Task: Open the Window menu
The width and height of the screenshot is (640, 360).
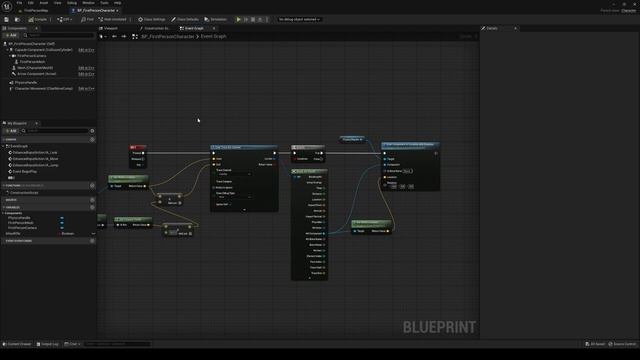Action: (x=88, y=3)
